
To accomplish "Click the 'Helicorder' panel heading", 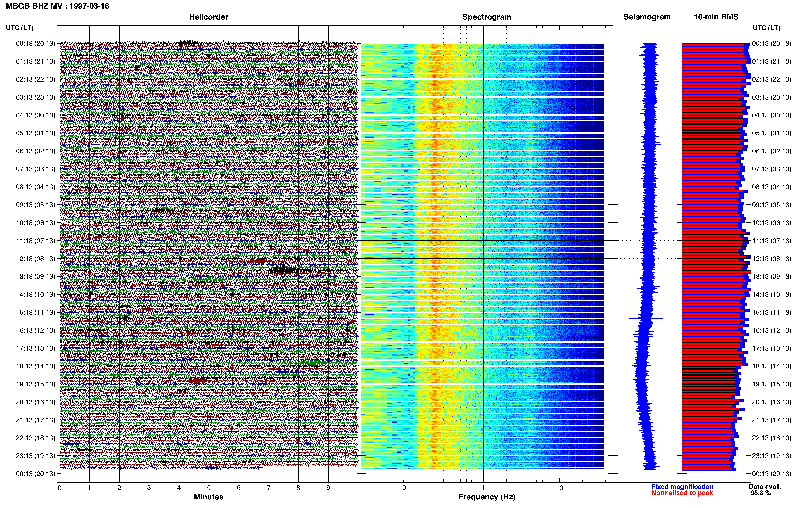I will click(209, 17).
